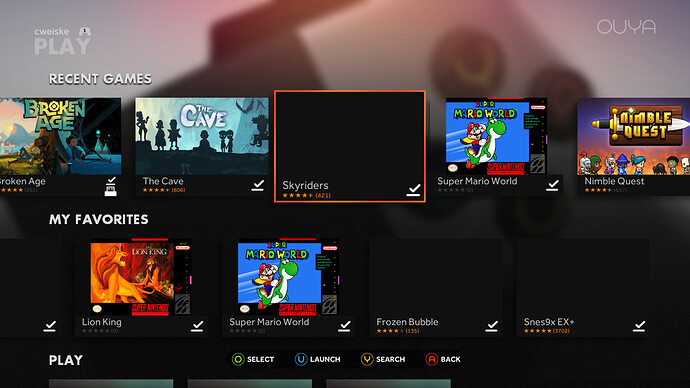Screen dimensions: 690x388
Task: Click the checkmark on favorite Super Mario World
Action: 345,326
